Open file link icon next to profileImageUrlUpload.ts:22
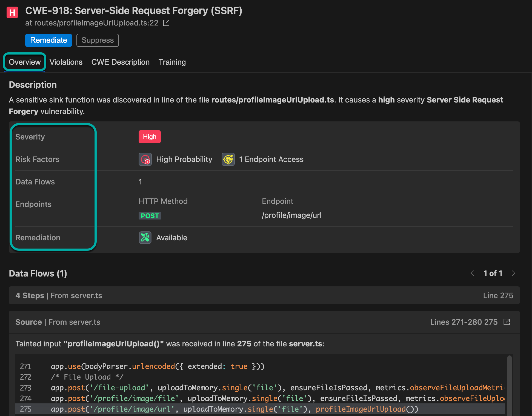532x416 pixels. pos(166,23)
